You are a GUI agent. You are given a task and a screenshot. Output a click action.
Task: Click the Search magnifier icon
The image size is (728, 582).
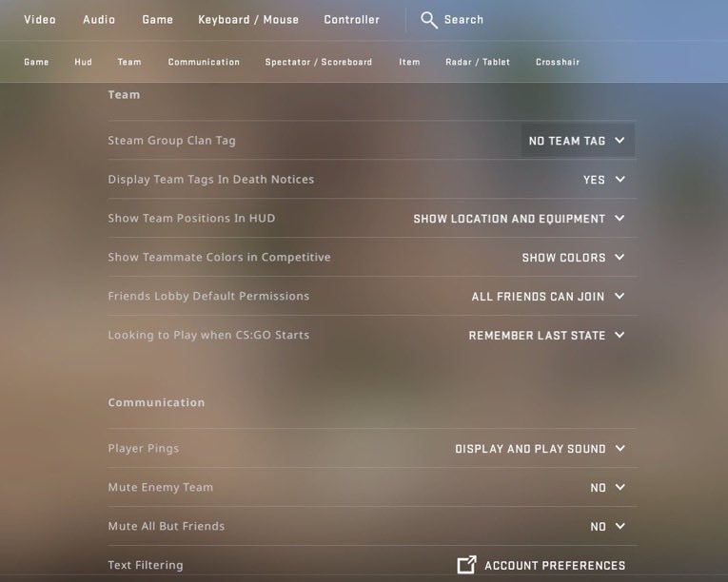pyautogui.click(x=429, y=20)
